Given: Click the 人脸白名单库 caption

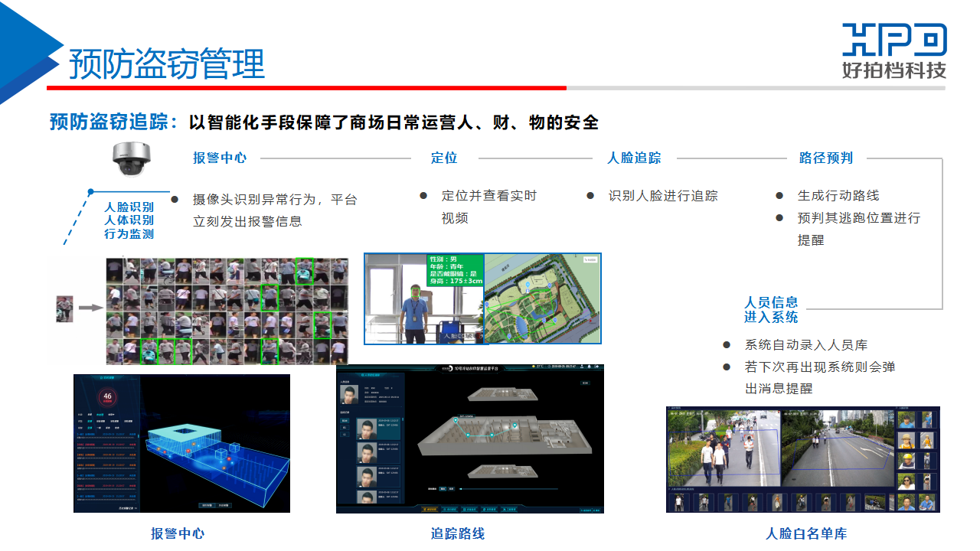Looking at the screenshot, I should tap(806, 534).
